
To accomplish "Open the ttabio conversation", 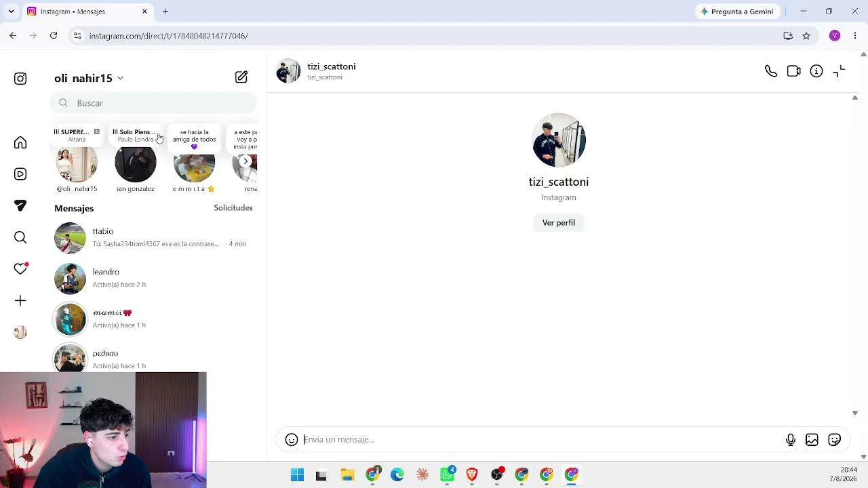I will click(x=153, y=238).
